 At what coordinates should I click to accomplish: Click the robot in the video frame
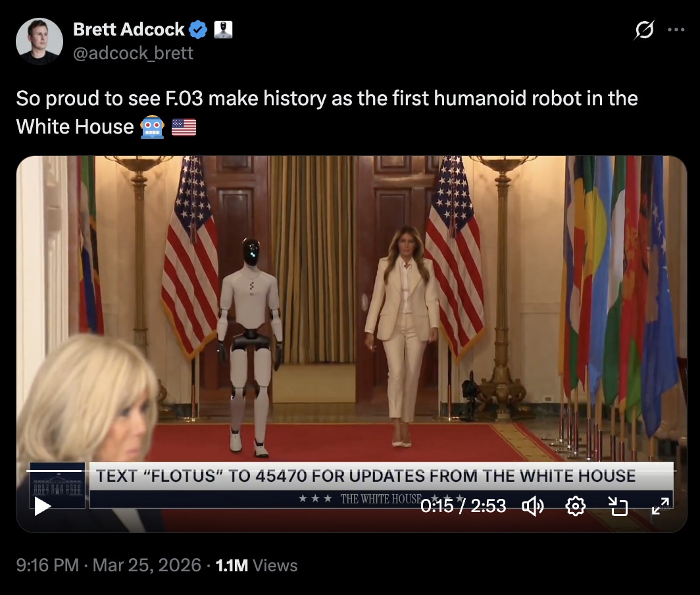[x=250, y=347]
